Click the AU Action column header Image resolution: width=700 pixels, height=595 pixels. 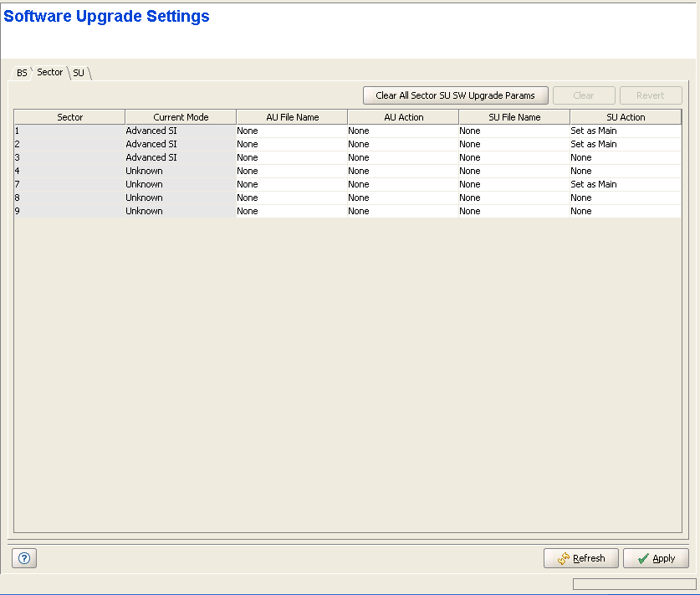point(403,117)
